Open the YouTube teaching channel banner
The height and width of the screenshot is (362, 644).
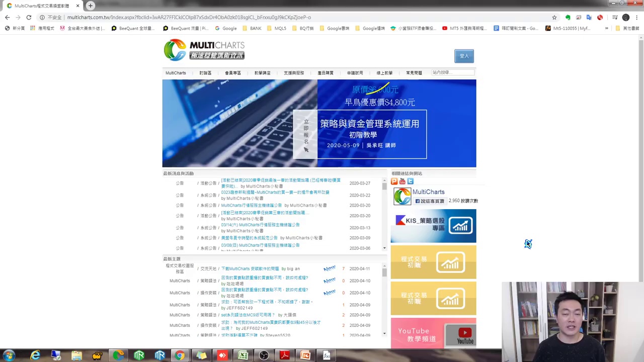pos(433,333)
